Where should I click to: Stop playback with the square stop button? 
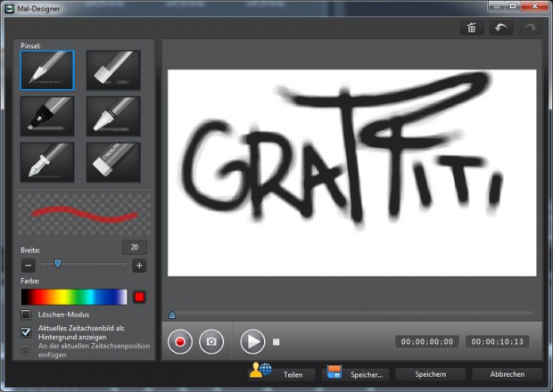pos(276,341)
